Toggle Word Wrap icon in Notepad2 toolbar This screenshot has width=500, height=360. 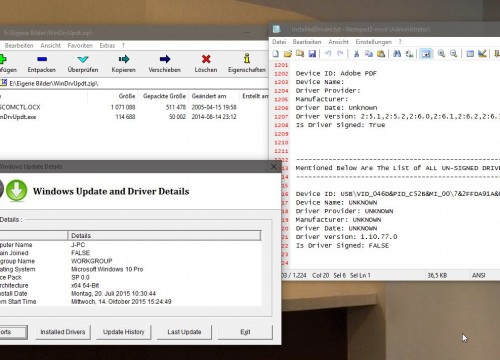[426, 53]
